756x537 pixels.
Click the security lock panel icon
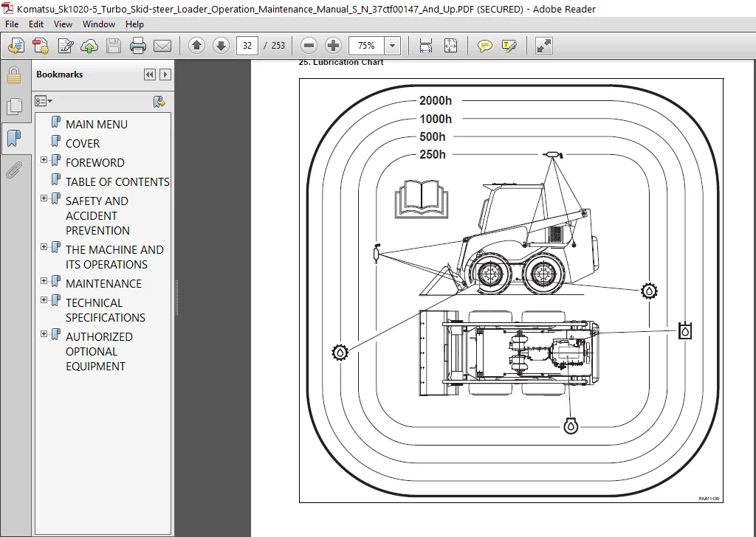(14, 76)
